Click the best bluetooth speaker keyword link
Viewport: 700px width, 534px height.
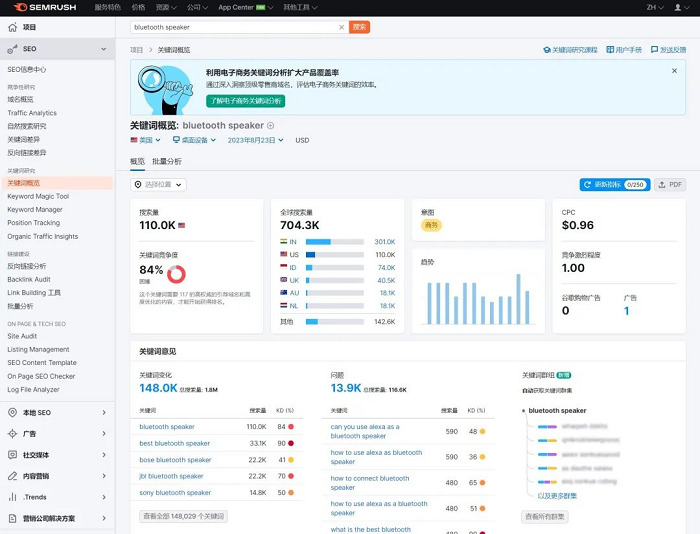click(175, 443)
